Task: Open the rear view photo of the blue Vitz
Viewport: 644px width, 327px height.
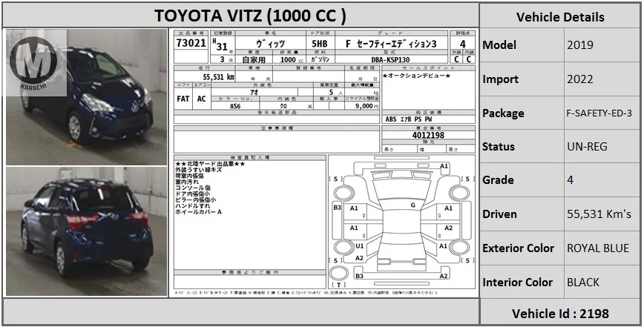Action: tap(86, 231)
